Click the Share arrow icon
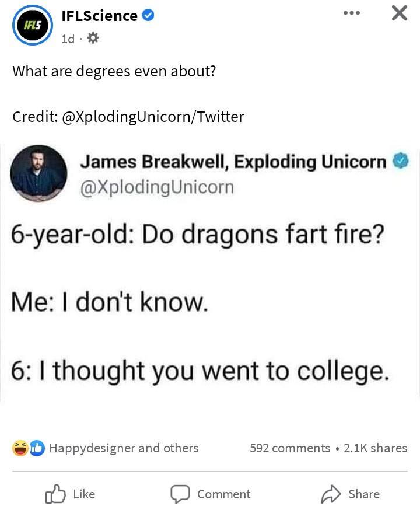Image resolution: width=420 pixels, height=506 pixels. (330, 493)
